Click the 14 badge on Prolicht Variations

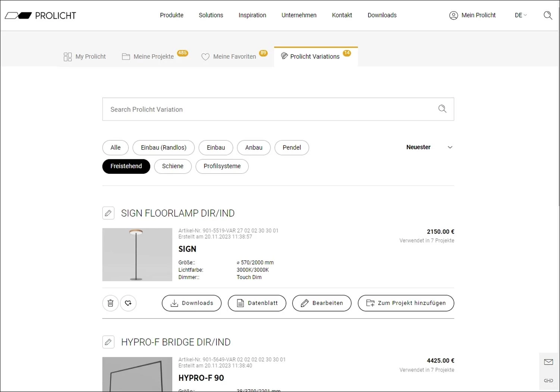coord(347,53)
